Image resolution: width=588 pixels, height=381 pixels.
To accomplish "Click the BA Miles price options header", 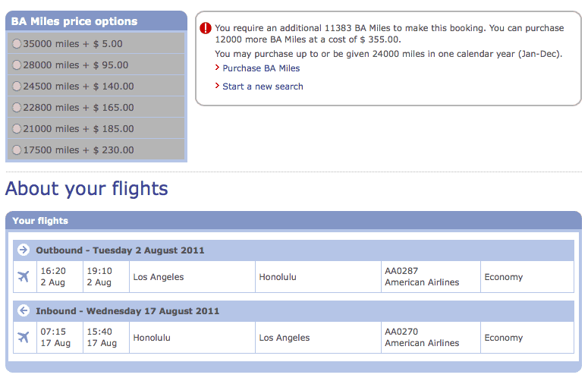I will tap(74, 21).
